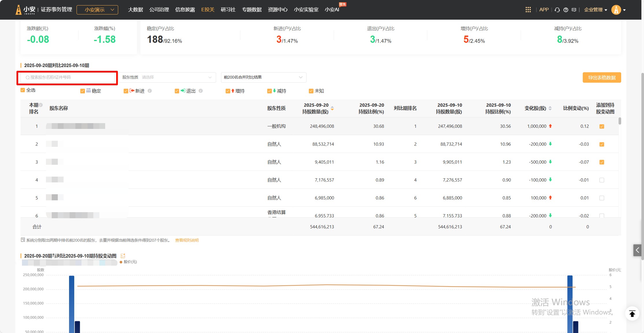Open the 小安演示 company selector
Screen dimensions: 644x333
coord(97,10)
